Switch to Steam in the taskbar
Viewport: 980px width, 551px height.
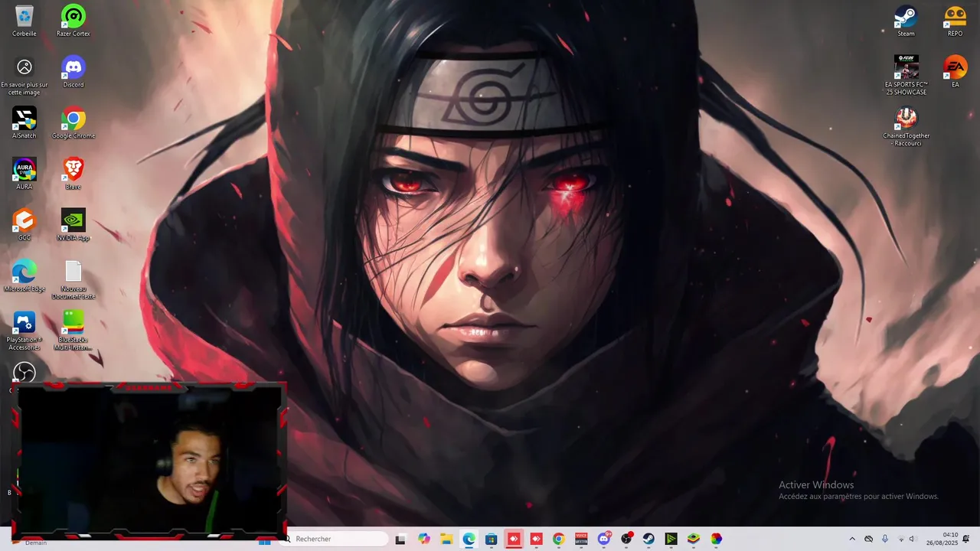tap(648, 540)
